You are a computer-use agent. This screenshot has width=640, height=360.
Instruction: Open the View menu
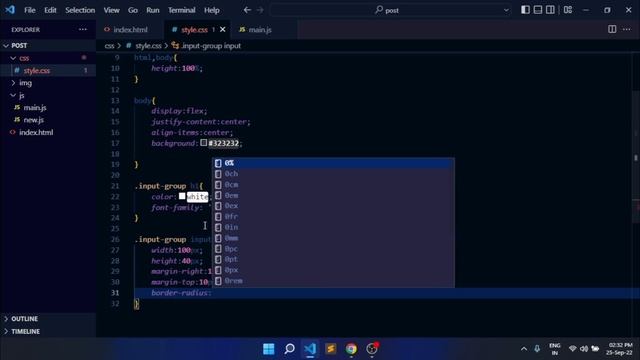click(111, 10)
